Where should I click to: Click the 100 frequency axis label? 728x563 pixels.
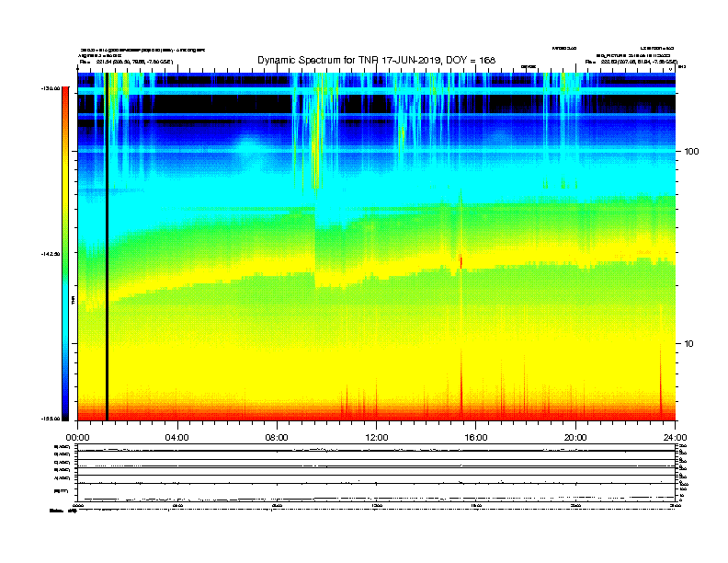pos(691,152)
